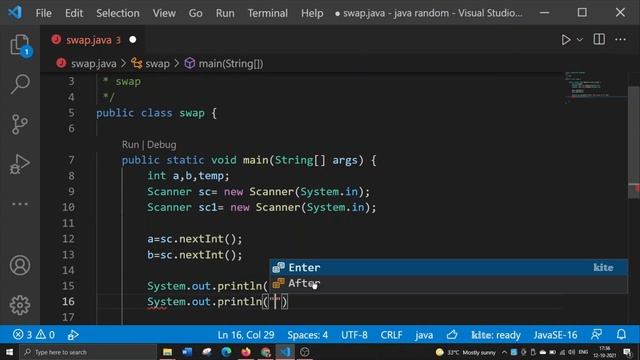Open File Explorer from the taskbar
The height and width of the screenshot is (360, 640).
click(x=167, y=352)
